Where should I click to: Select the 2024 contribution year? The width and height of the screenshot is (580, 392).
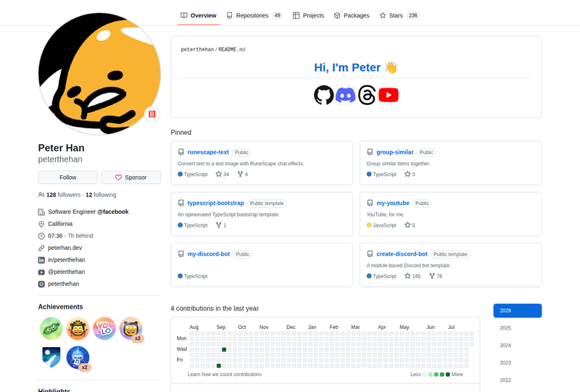(x=518, y=346)
